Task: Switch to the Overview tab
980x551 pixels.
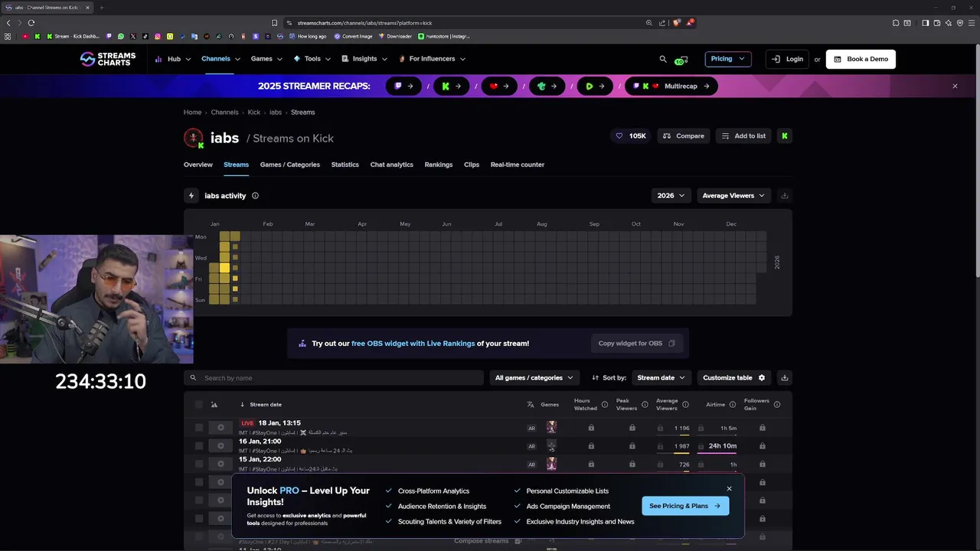Action: 198,165
